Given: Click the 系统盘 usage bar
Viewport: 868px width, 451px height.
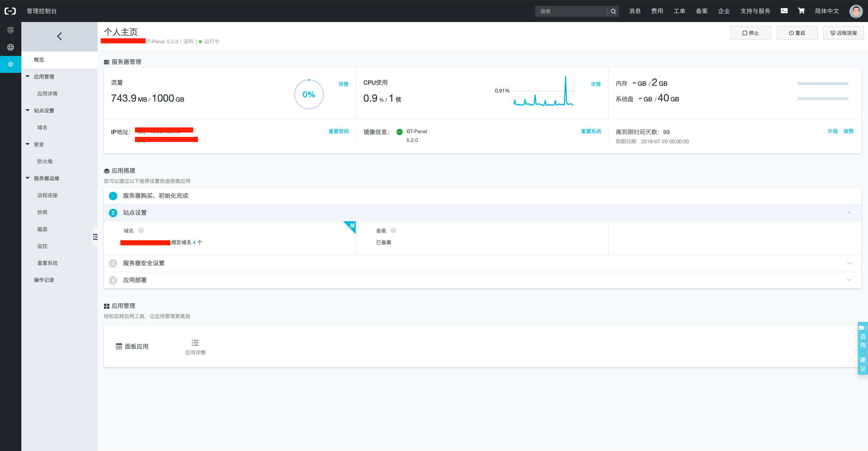Looking at the screenshot, I should click(x=823, y=99).
